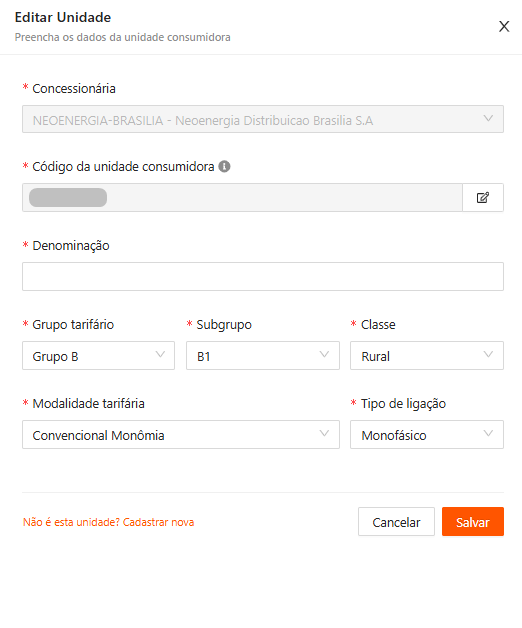Expand the Convencional Monômia selector
Screen dimensions: 522x628
click(181, 435)
